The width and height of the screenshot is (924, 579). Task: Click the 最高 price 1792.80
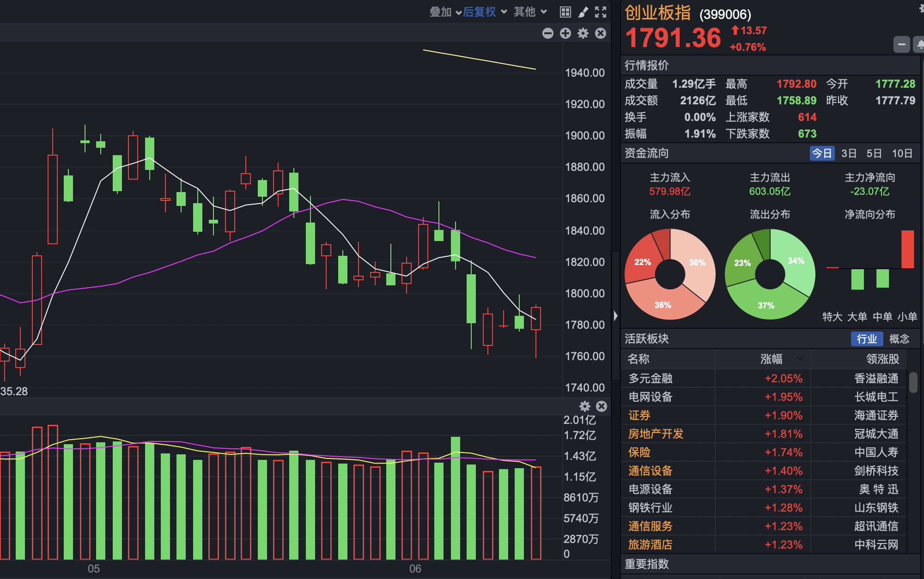(x=796, y=84)
